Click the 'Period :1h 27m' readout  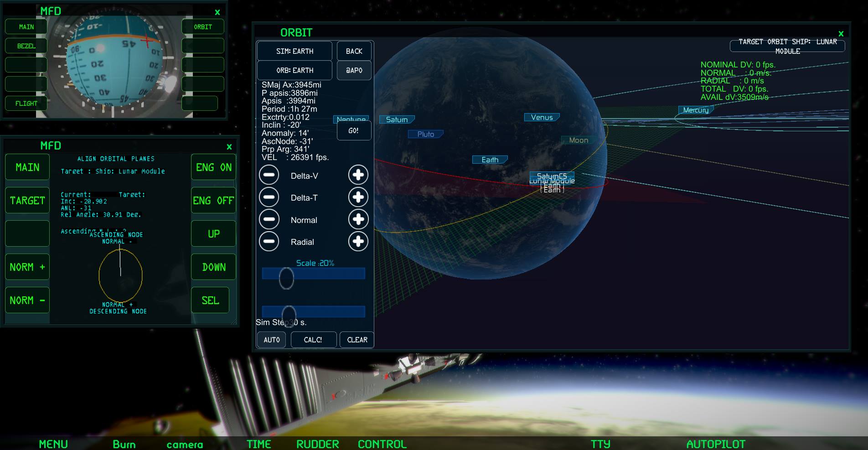coord(289,109)
